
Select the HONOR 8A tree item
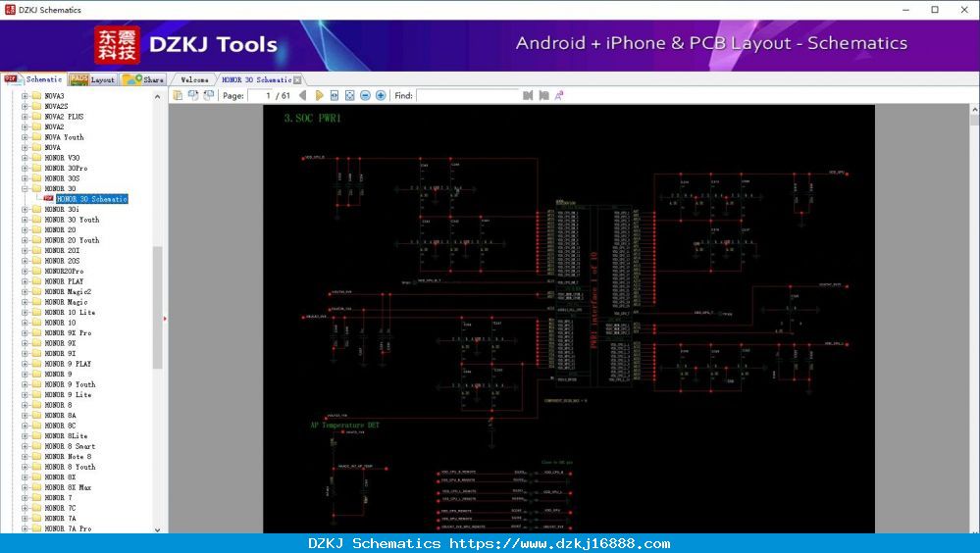pyautogui.click(x=60, y=416)
